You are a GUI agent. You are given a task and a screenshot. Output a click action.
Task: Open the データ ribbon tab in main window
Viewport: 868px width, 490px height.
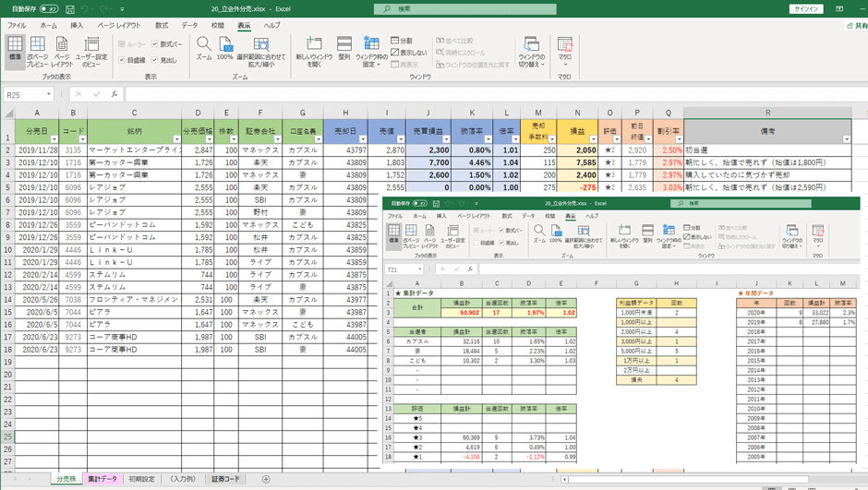click(189, 26)
